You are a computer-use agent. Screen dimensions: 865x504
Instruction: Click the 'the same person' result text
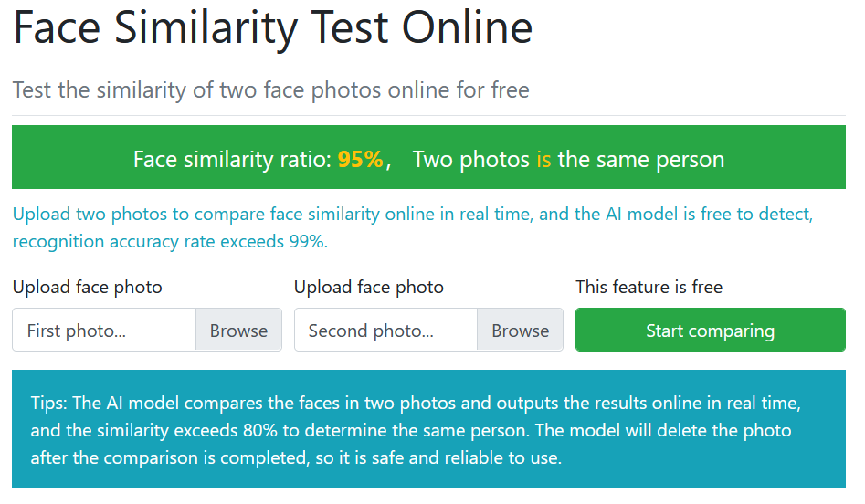[640, 160]
